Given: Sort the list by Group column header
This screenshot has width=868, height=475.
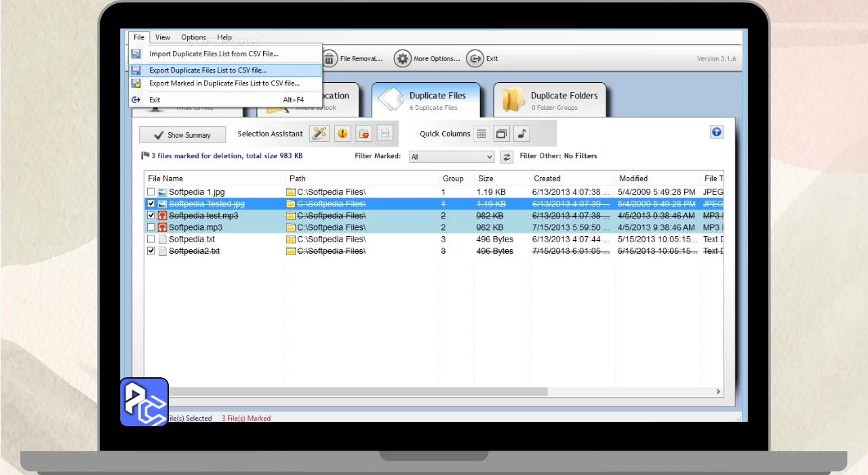Looking at the screenshot, I should tap(453, 178).
